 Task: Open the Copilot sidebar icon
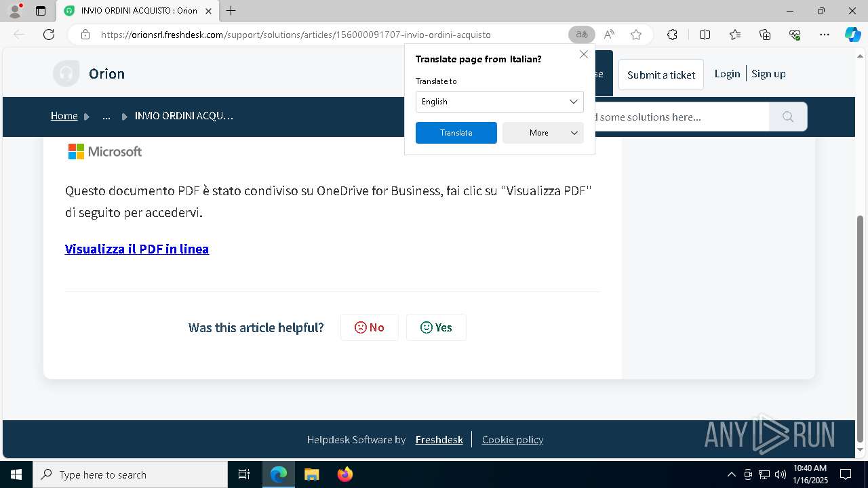tap(852, 35)
